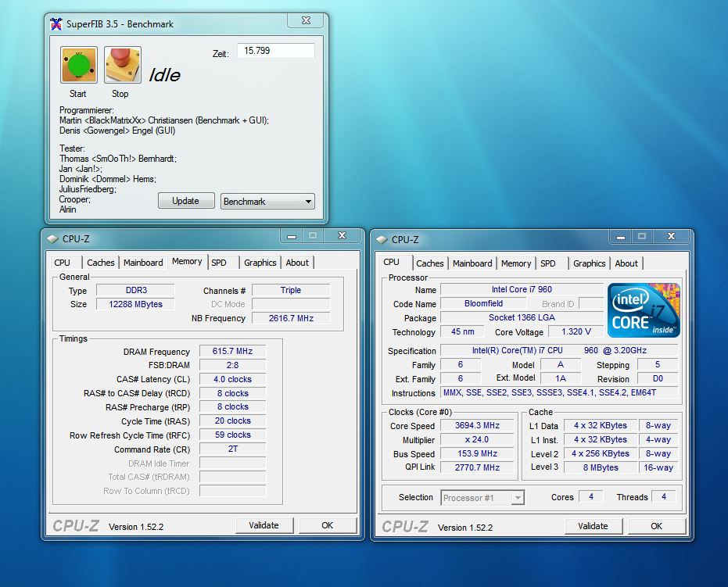Image resolution: width=728 pixels, height=587 pixels.
Task: Select CPU tab in right CPU-Z window
Action: tap(392, 262)
